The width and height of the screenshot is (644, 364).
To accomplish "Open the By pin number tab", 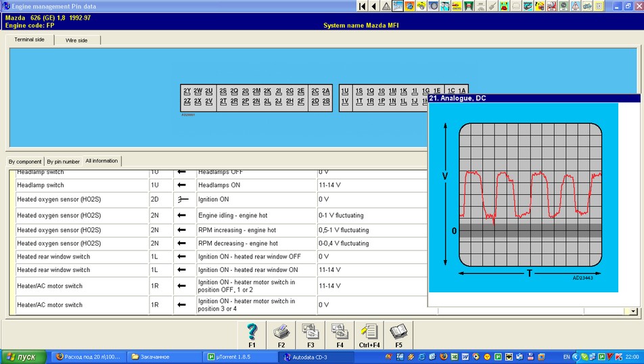I will click(x=64, y=162).
